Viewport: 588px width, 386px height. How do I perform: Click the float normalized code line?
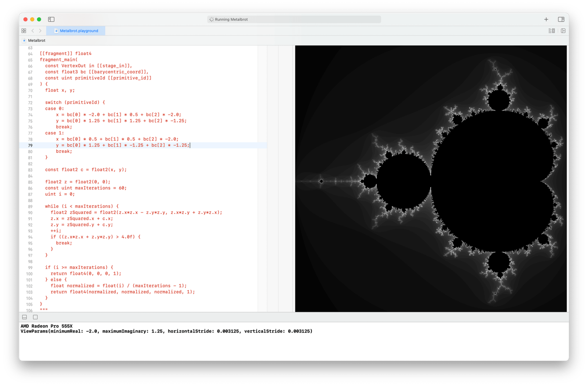point(119,286)
